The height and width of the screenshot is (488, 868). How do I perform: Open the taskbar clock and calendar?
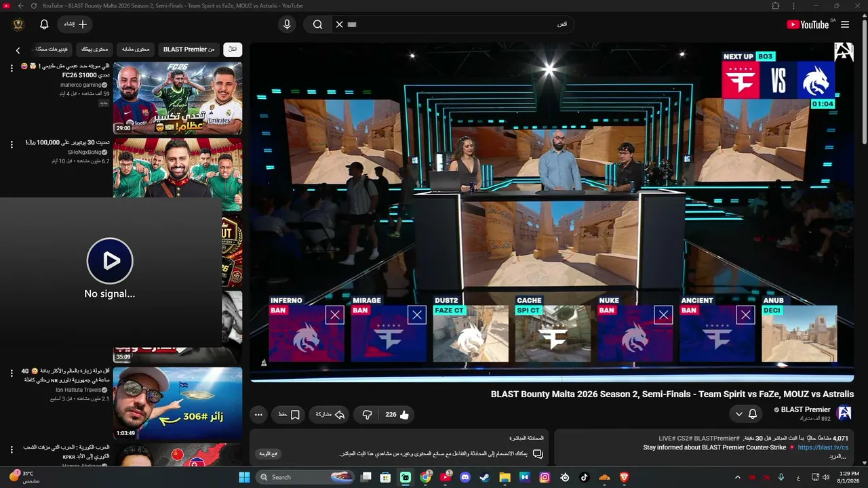pos(849,477)
